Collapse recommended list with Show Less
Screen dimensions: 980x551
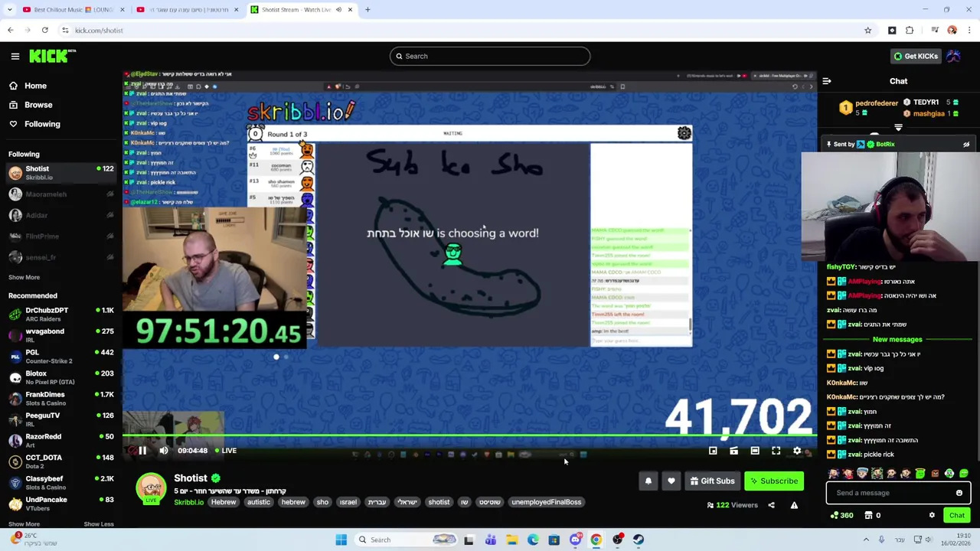click(x=98, y=524)
